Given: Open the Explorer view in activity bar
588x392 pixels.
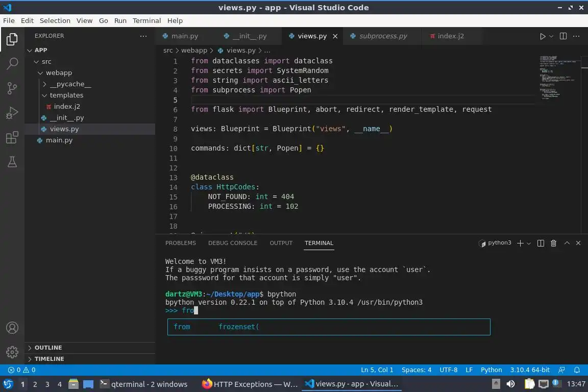Looking at the screenshot, I should pos(12,39).
